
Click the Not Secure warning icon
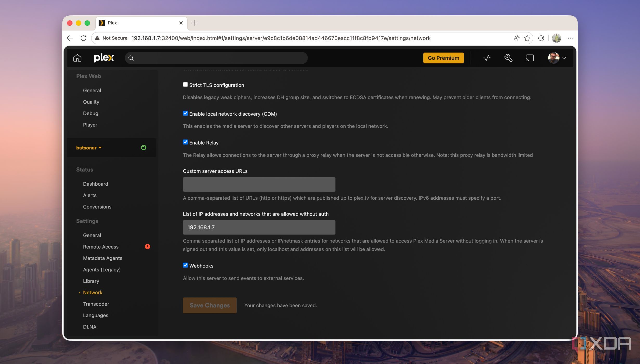(x=97, y=38)
